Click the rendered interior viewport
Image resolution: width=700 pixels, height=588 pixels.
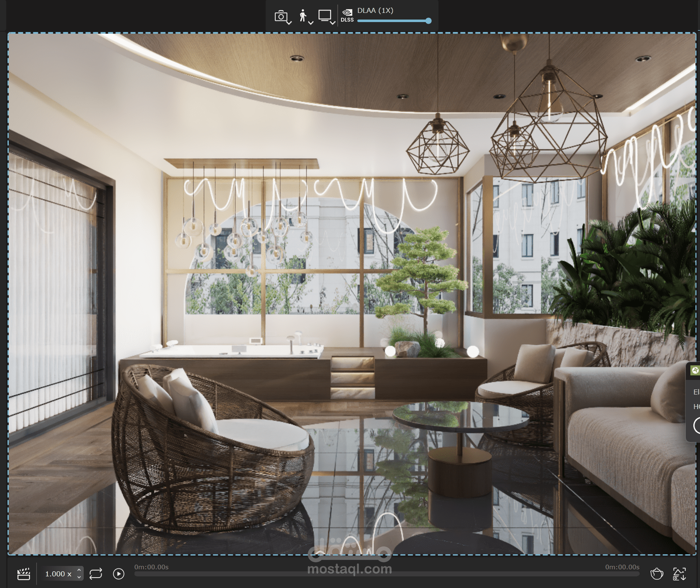pyautogui.click(x=352, y=294)
